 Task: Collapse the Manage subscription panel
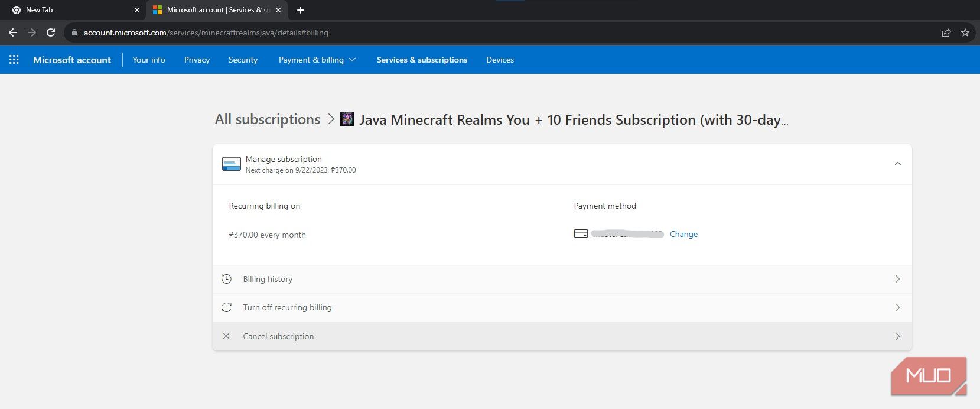point(897,164)
